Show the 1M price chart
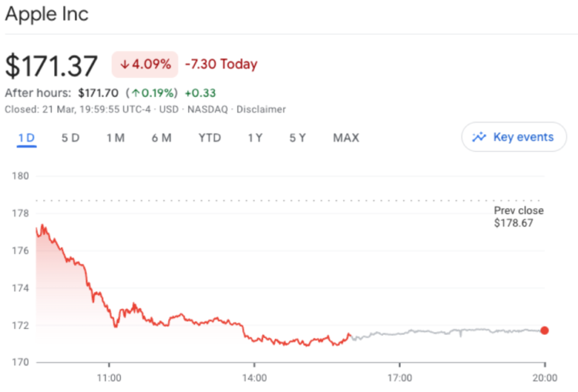This screenshot has width=578, height=392. coord(116,138)
